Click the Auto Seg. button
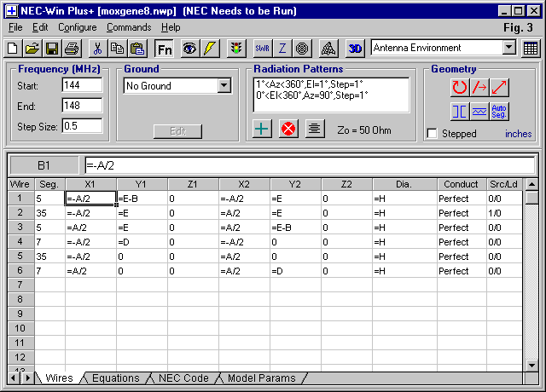The width and height of the screenshot is (546, 392). 500,111
